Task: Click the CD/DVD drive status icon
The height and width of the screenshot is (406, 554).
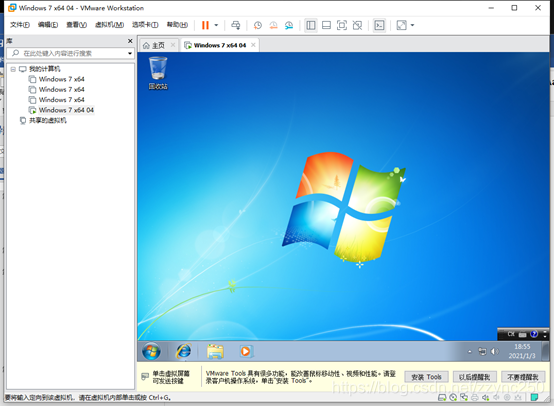Action: pos(453,398)
